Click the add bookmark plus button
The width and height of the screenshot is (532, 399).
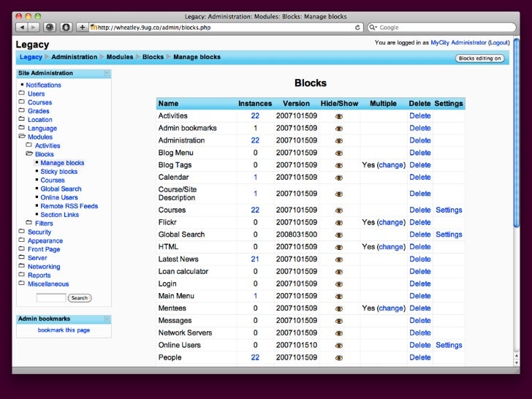coord(82,27)
